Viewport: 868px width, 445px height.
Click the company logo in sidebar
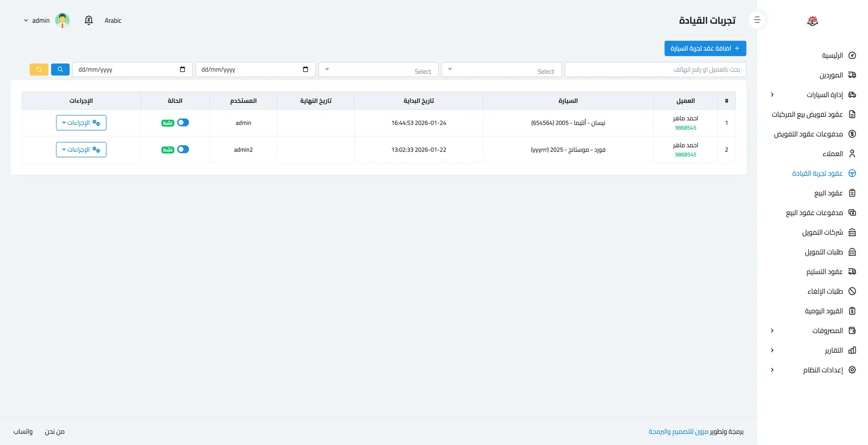coord(812,21)
